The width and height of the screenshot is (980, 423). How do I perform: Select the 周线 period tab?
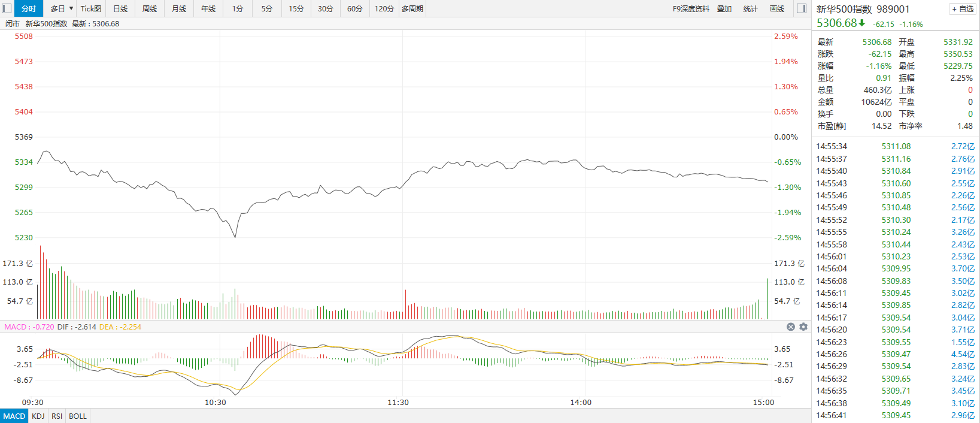click(150, 8)
